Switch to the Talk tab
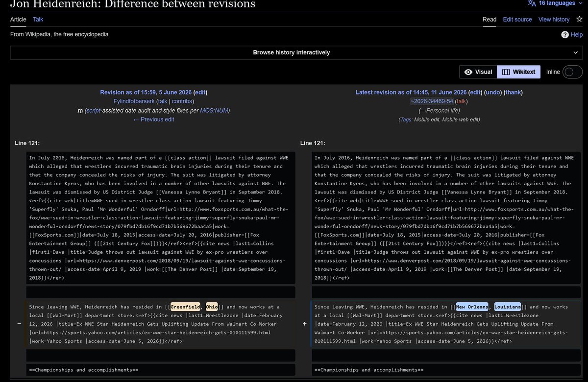 click(x=38, y=20)
